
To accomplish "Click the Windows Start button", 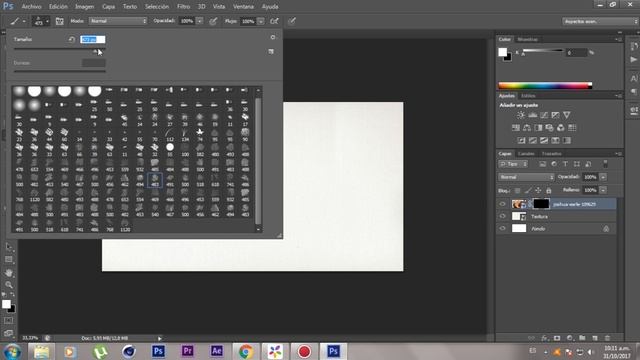I will coord(13,351).
